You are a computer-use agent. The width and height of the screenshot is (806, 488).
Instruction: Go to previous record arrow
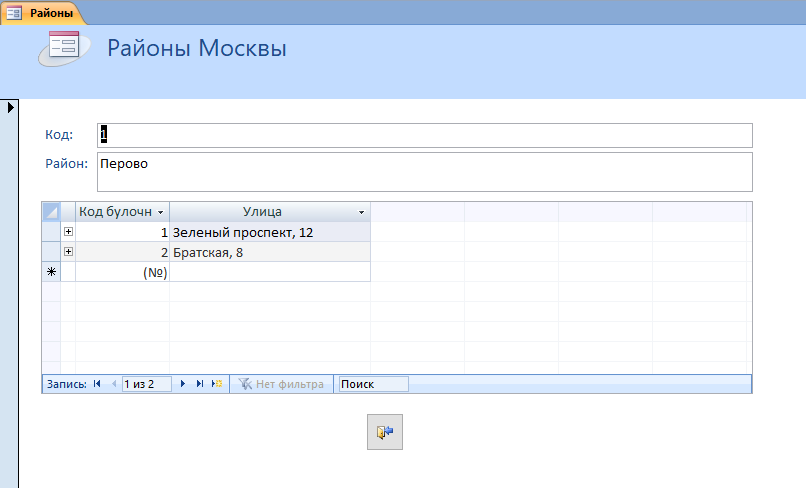tap(114, 384)
